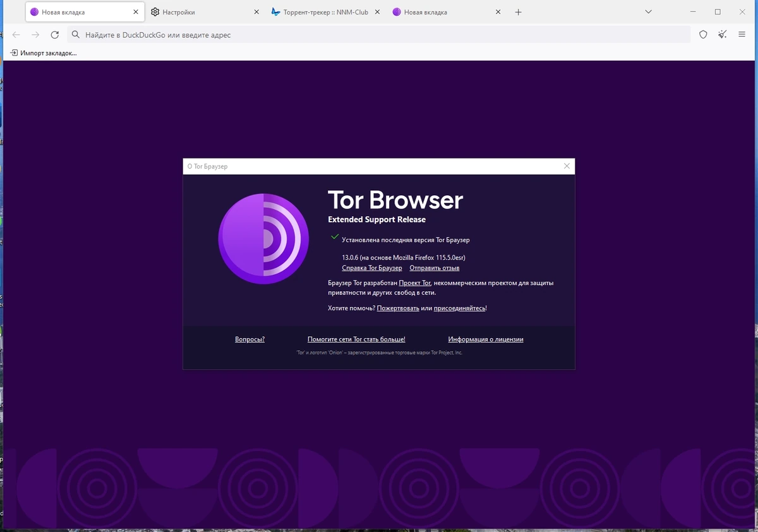Click the green update status checkmark
The height and width of the screenshot is (532, 758).
tap(335, 237)
